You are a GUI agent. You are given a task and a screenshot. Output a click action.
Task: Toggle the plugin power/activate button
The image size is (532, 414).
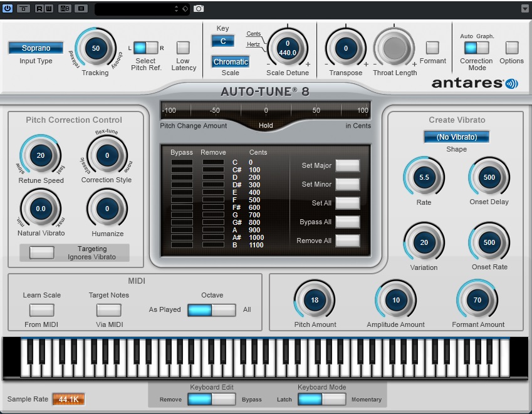7,8
